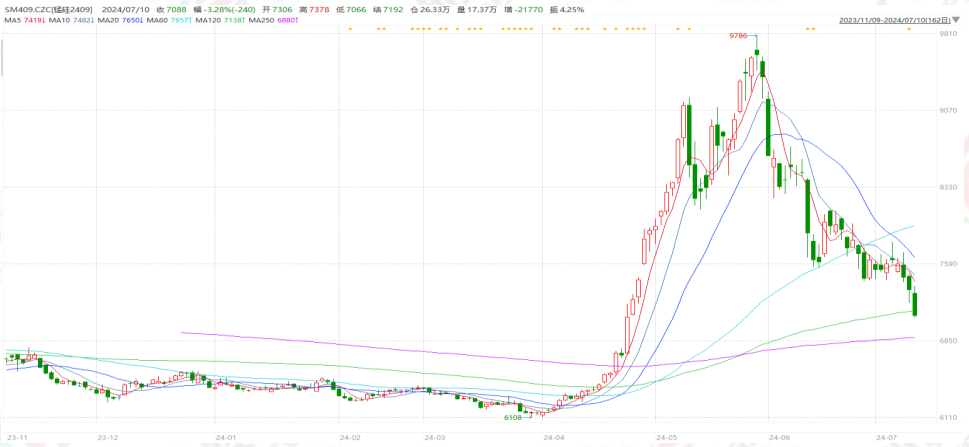
Task: Click the 23-12 date axis label
Action: 108,437
